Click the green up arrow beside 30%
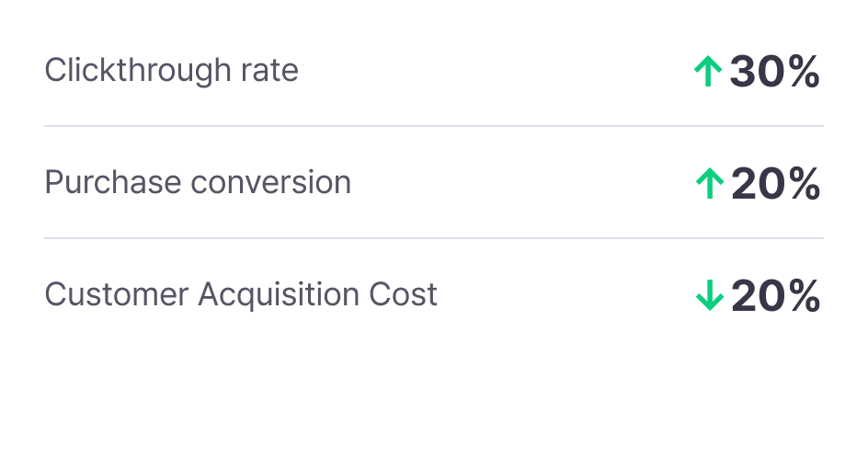Image resolution: width=868 pixels, height=469 pixels. click(x=707, y=72)
